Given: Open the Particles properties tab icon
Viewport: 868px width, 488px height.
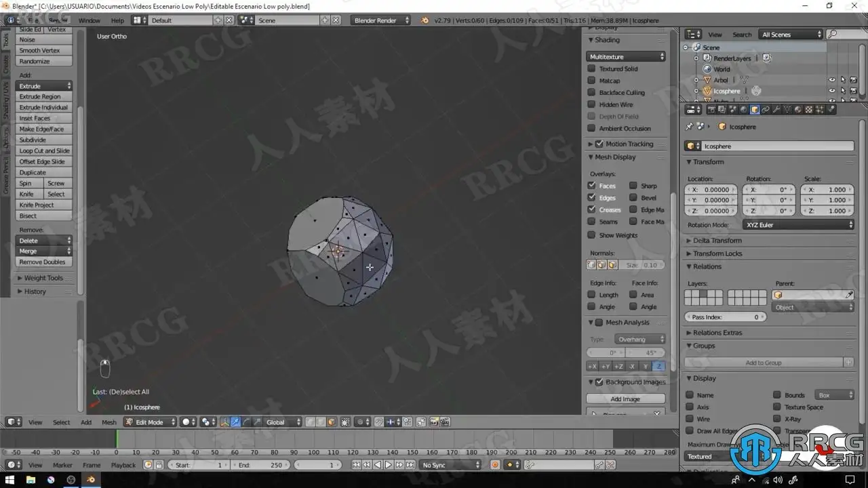Looking at the screenshot, I should click(x=820, y=109).
